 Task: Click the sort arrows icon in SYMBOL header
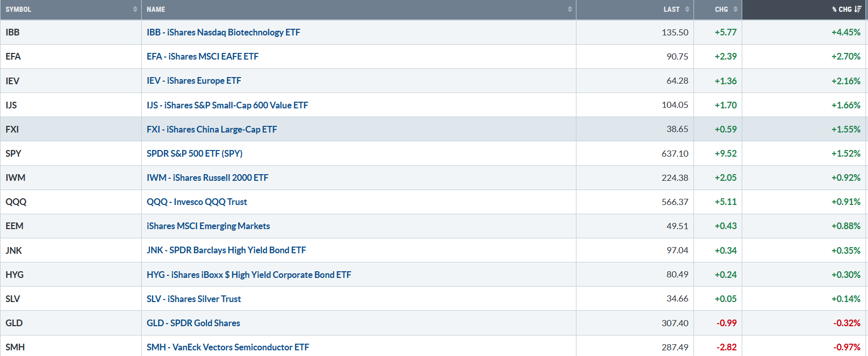tap(135, 9)
